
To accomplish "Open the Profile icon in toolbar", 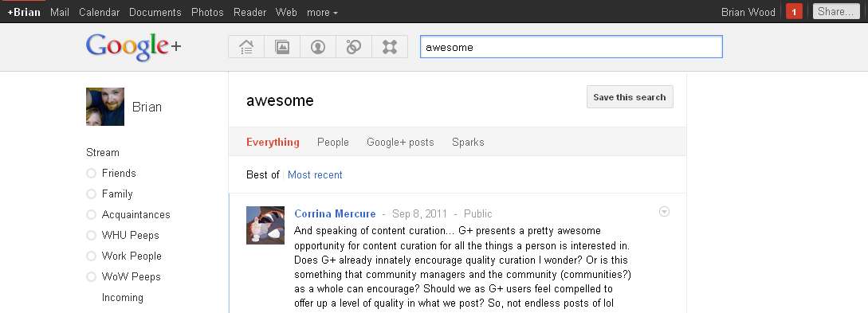I will 318,47.
